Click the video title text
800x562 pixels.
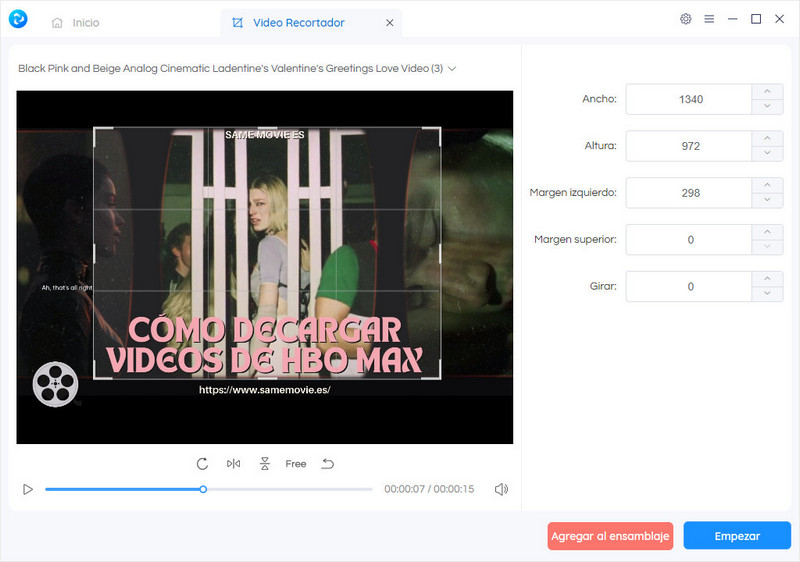pyautogui.click(x=231, y=68)
